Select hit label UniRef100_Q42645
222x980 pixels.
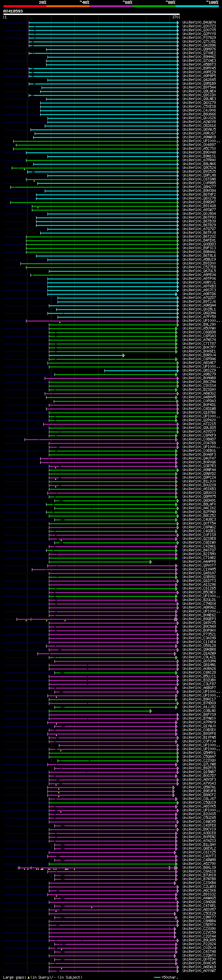tap(199, 80)
